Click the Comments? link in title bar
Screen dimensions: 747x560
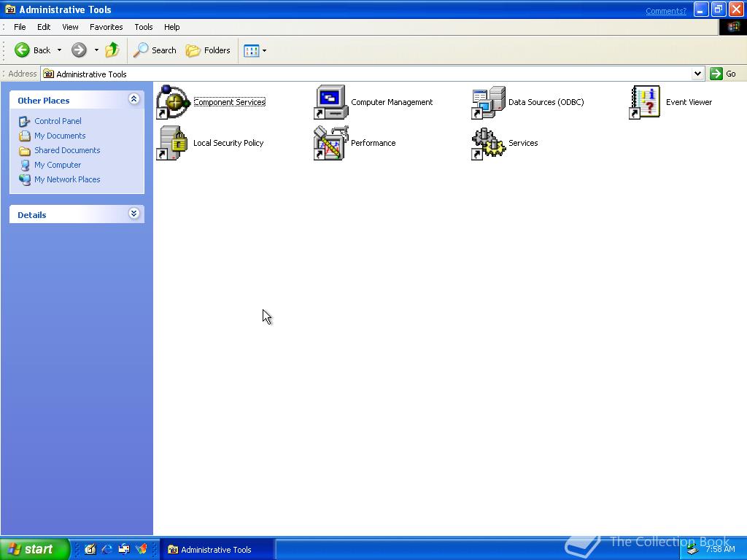tap(665, 11)
